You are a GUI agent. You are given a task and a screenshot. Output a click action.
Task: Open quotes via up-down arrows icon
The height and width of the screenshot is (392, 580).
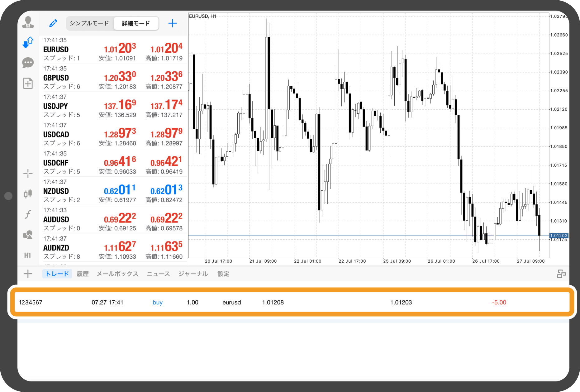(28, 42)
